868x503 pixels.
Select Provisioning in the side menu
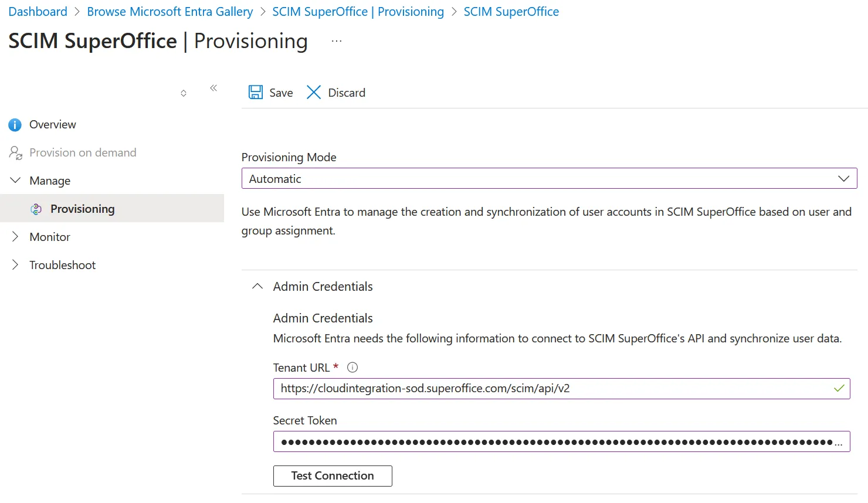[83, 209]
